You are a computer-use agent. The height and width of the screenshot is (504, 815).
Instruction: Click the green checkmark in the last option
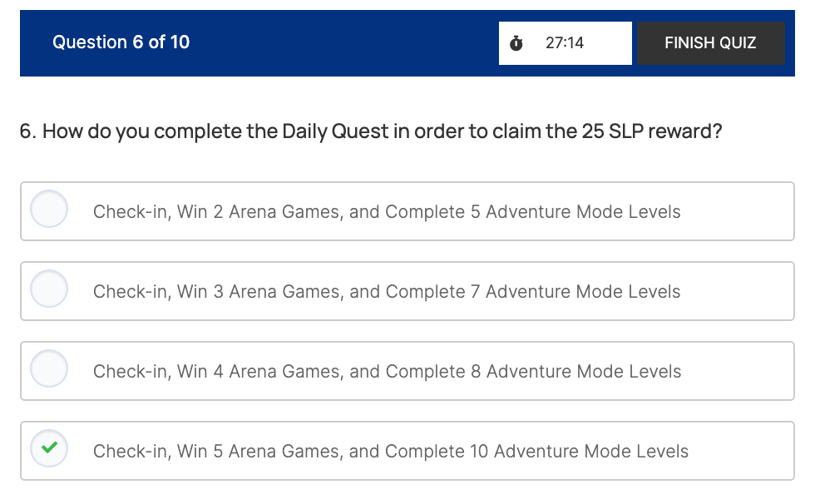49,448
